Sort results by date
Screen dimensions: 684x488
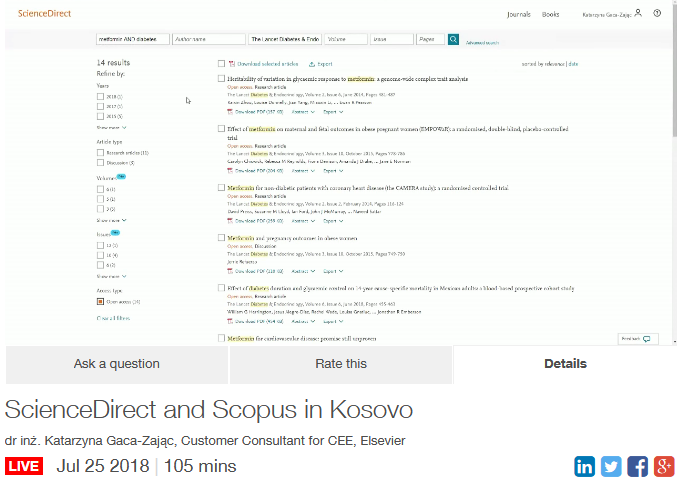point(573,64)
